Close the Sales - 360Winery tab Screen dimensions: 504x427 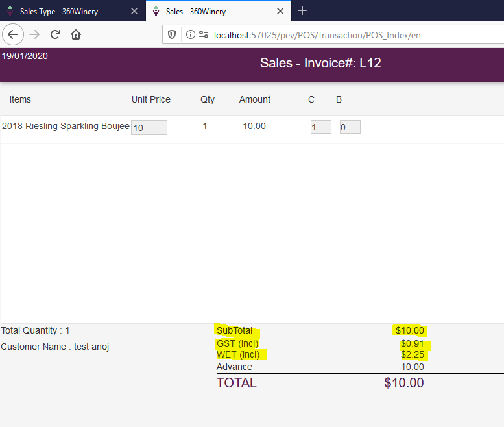tap(280, 11)
